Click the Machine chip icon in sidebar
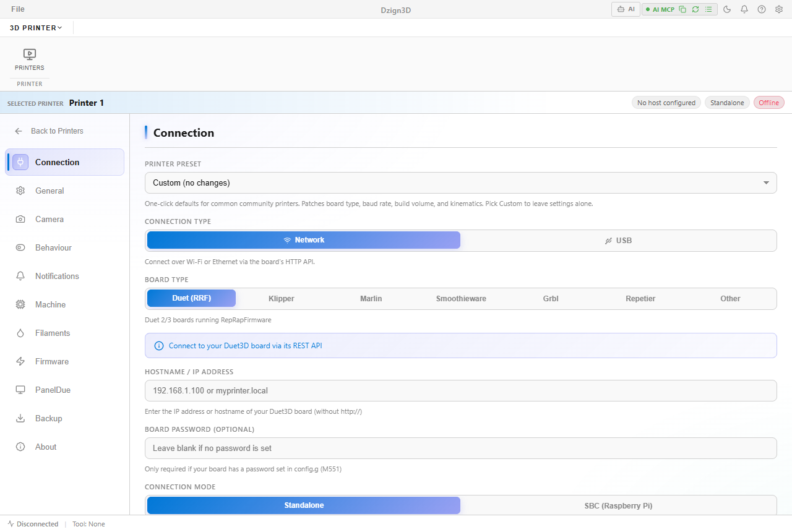Screen dimensions: 792x532 tap(20, 304)
